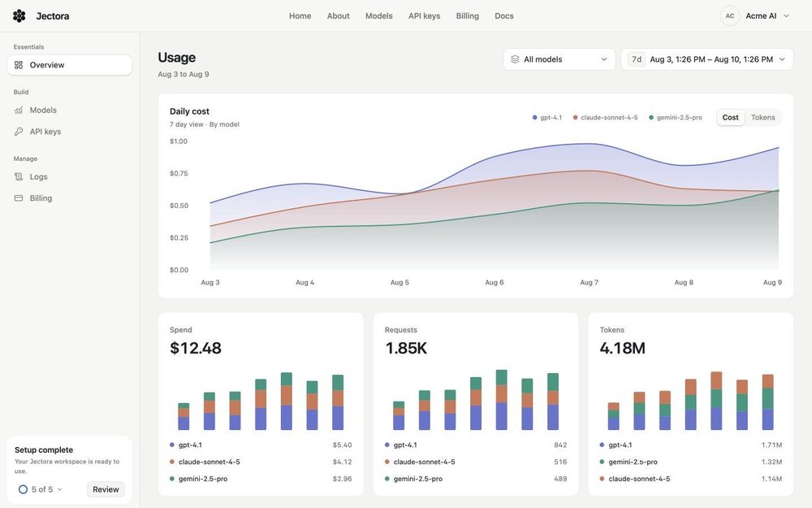Image resolution: width=812 pixels, height=508 pixels.
Task: Toggle gemini-2.5-pro series in chart legend
Action: point(676,118)
